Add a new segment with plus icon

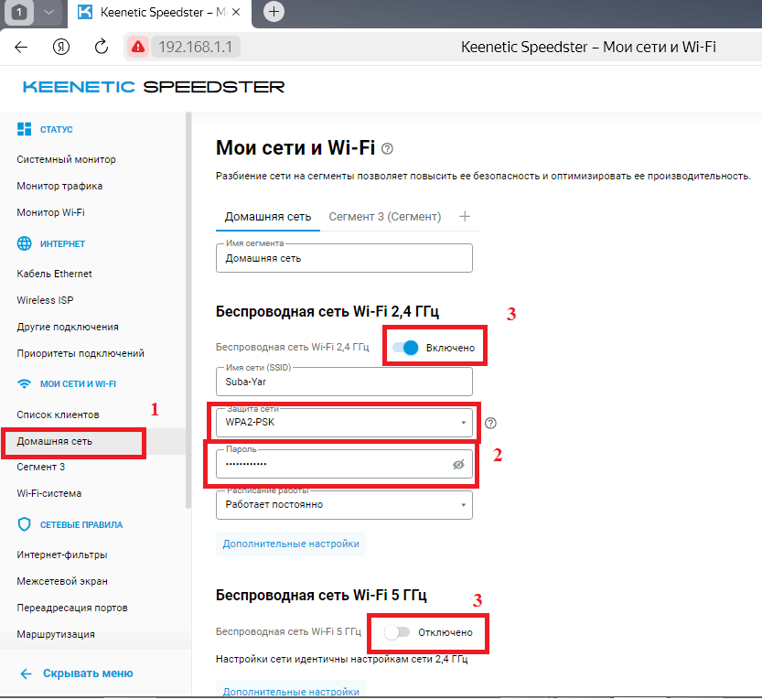coord(465,217)
